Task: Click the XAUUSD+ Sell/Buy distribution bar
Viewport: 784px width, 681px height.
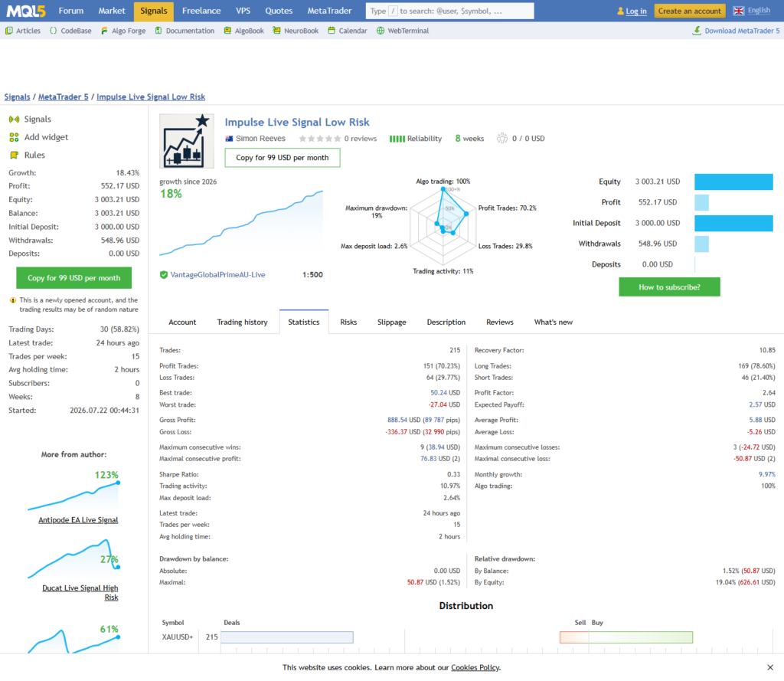Action: click(626, 637)
